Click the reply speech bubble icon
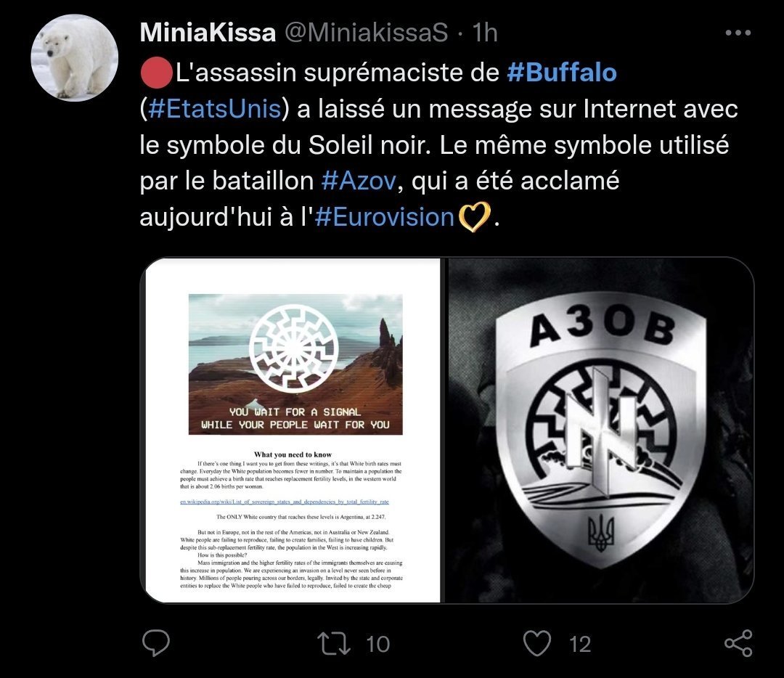Image resolution: width=784 pixels, height=678 pixels. (155, 642)
